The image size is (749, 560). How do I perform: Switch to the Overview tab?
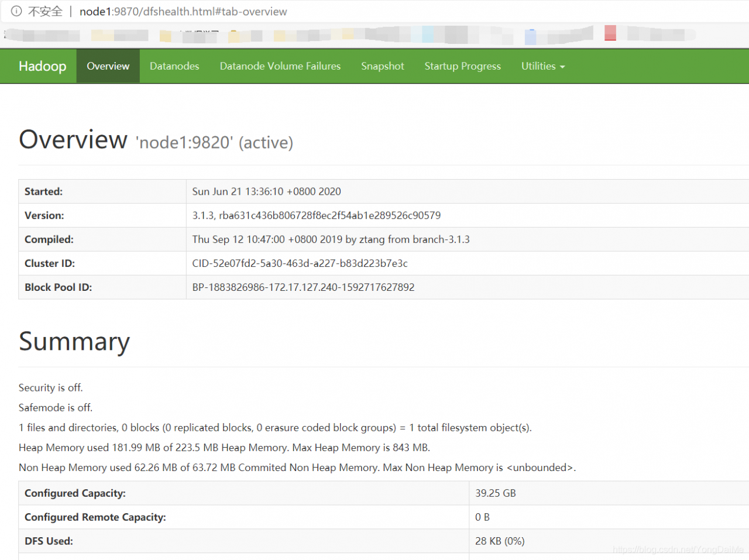pos(108,66)
